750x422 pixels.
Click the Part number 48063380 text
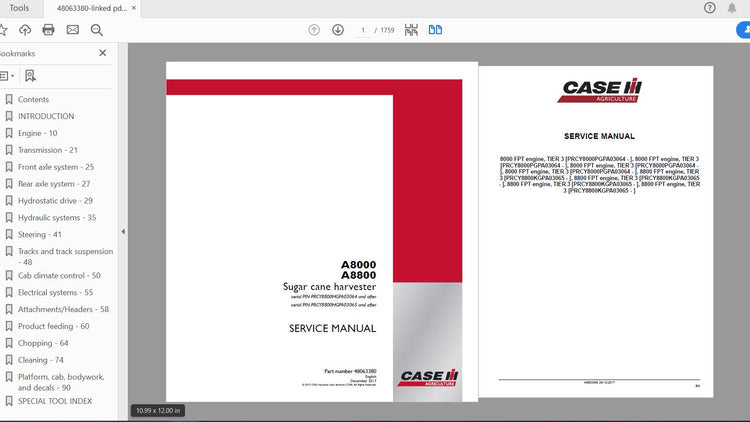(x=350, y=371)
